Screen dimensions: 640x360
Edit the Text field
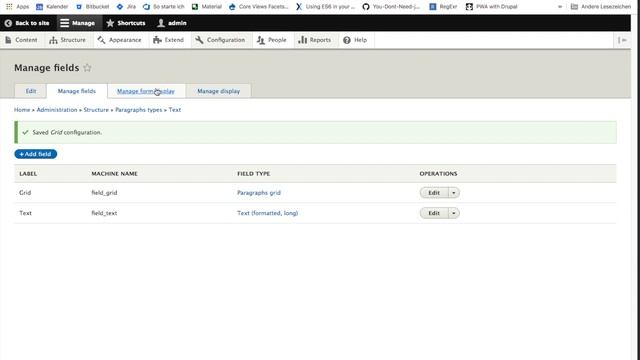pyautogui.click(x=434, y=213)
